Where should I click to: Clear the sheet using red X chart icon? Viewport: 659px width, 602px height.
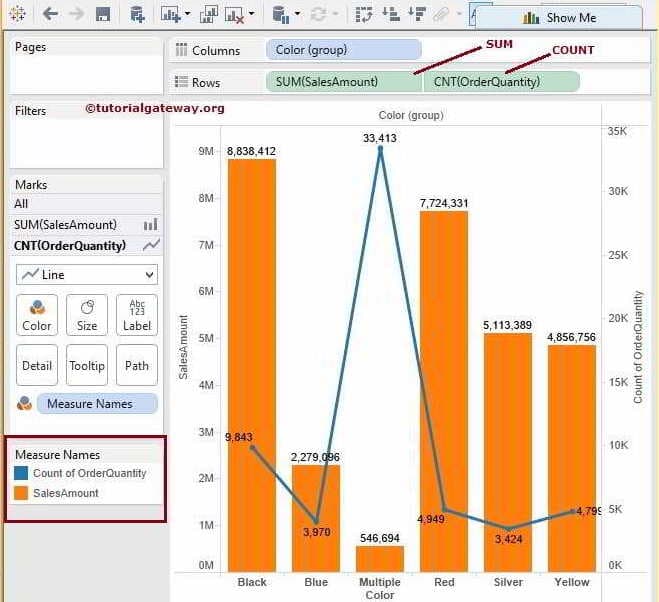click(235, 15)
